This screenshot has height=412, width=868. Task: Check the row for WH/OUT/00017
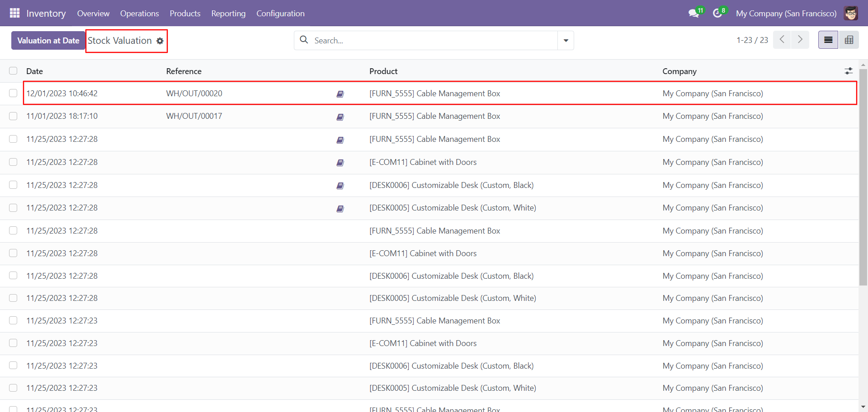(13, 116)
